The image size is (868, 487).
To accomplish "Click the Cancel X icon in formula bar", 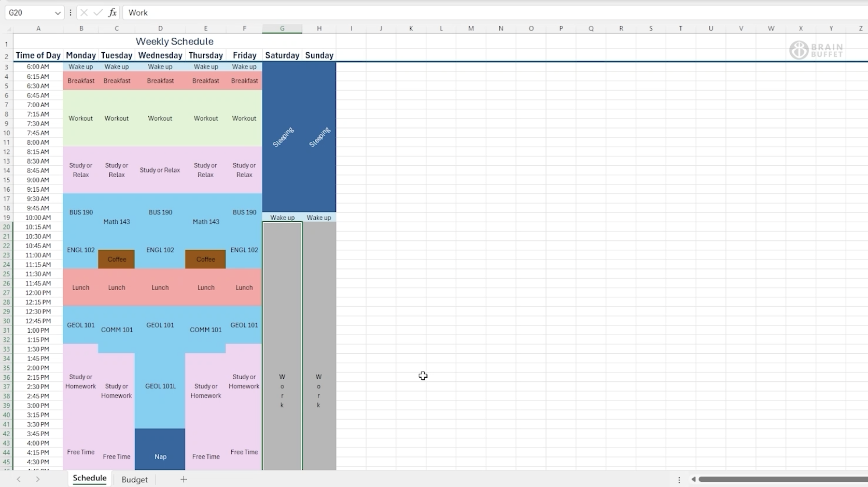I will click(84, 12).
